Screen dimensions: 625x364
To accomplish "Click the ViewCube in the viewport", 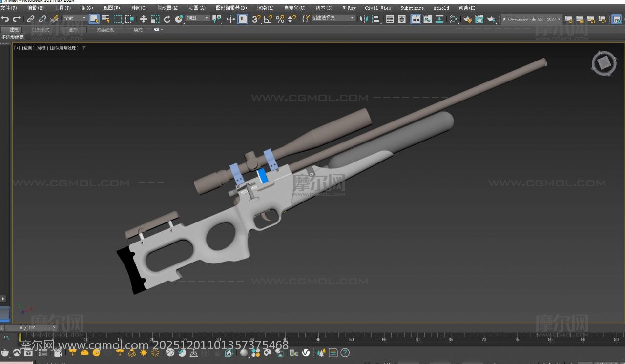I will pyautogui.click(x=604, y=63).
